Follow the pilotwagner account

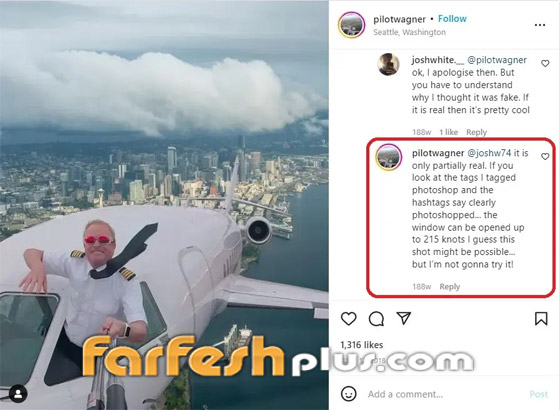[x=452, y=19]
